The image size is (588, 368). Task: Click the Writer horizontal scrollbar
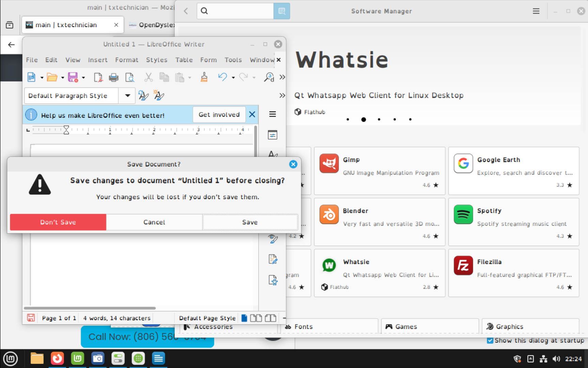pyautogui.click(x=90, y=308)
